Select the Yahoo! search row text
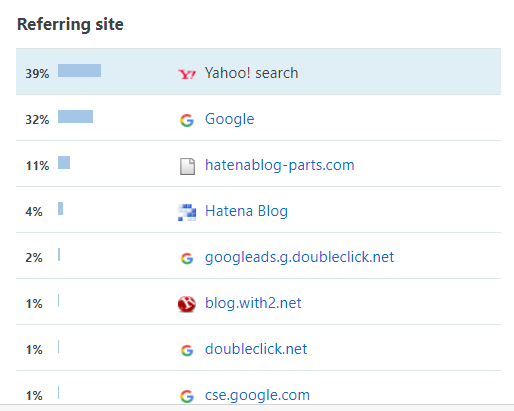Image resolution: width=514 pixels, height=411 pixels. coord(251,73)
